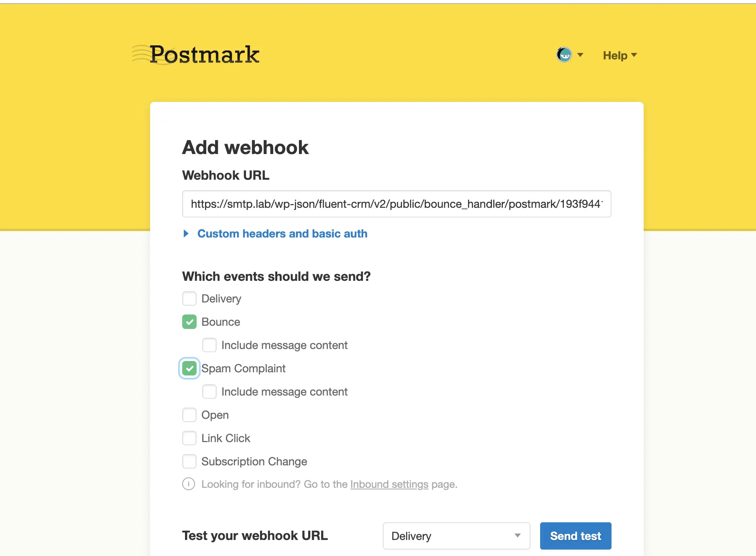Tick Include message content under Bounce

209,345
